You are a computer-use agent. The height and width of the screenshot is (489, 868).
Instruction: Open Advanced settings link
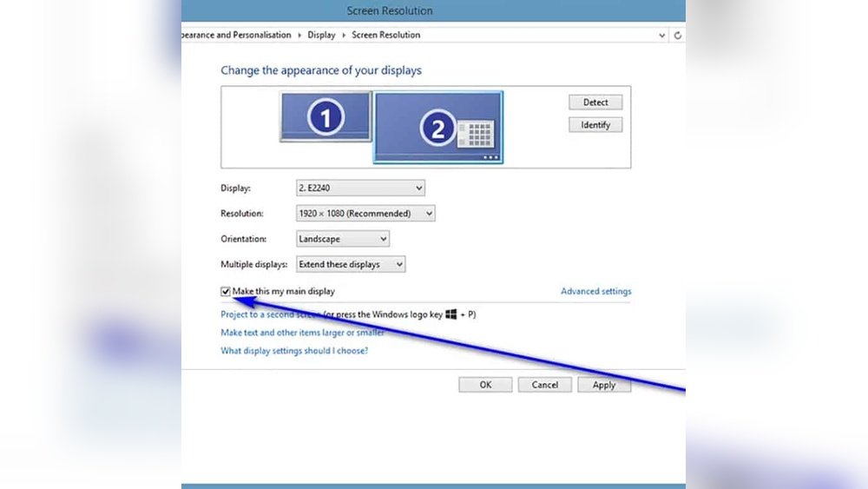coord(595,292)
